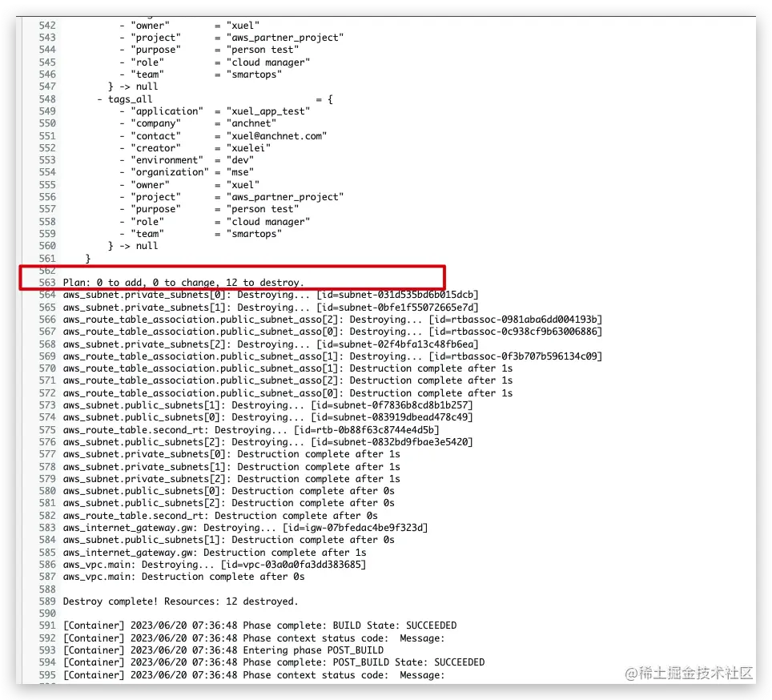Click line 575 aws_route_table.second_rt Destroying
The width and height of the screenshot is (772, 700).
[x=251, y=430]
